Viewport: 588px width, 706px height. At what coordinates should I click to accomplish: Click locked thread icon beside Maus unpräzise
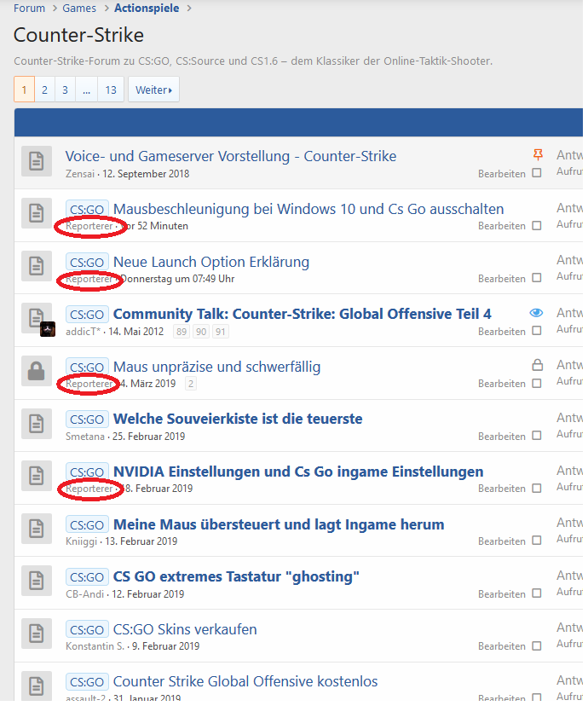[37, 371]
